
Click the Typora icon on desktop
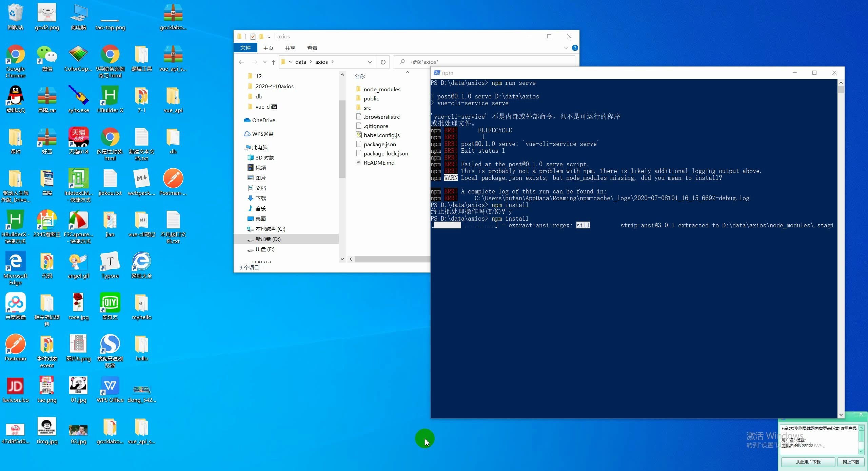tap(110, 267)
